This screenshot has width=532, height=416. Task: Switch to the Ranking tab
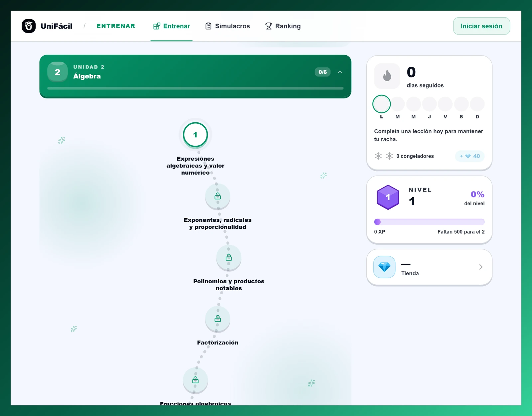click(x=283, y=26)
